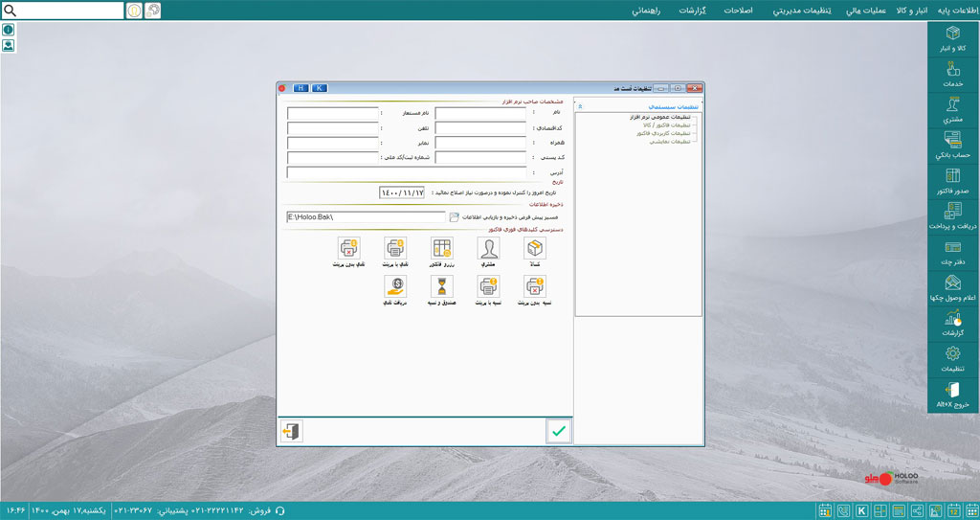Screen dimensions: 980x520
Task: Collapse the تنظیمات سیستمی panel chevron
Action: point(580,107)
